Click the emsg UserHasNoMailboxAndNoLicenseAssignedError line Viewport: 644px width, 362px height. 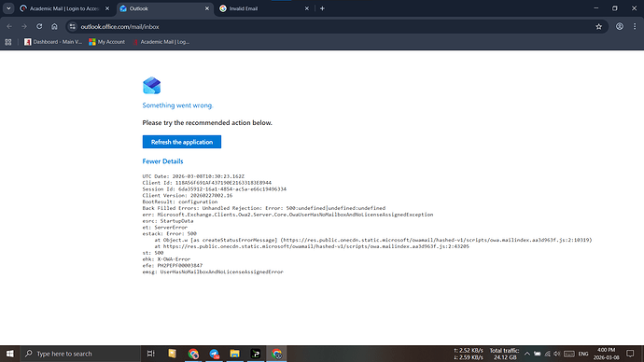(213, 271)
